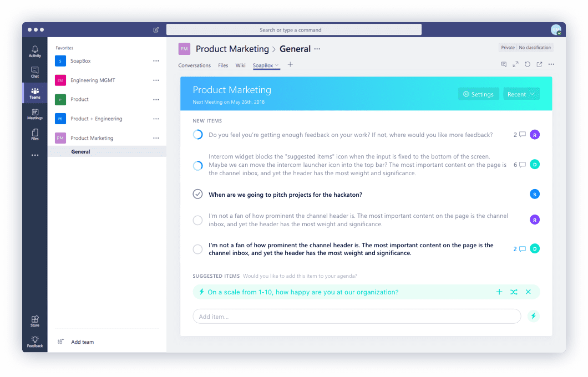Toggle circle for feedback question item

coord(197,135)
